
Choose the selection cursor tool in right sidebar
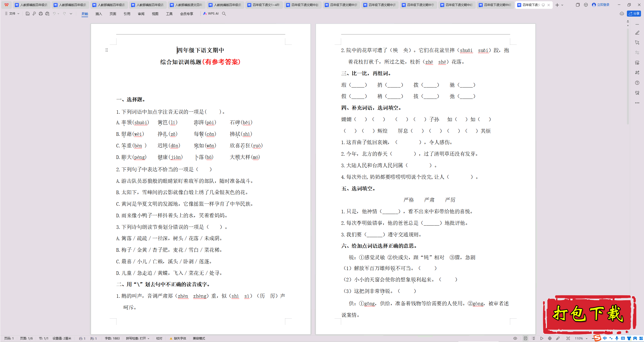[637, 43]
